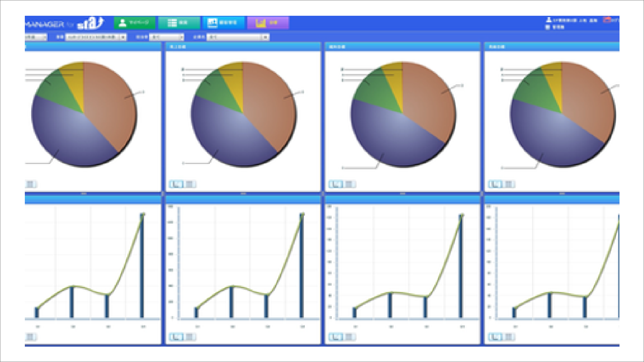The height and width of the screenshot is (362, 644).
Task: Switch fourth pie panel to table view icon
Action: [x=509, y=184]
